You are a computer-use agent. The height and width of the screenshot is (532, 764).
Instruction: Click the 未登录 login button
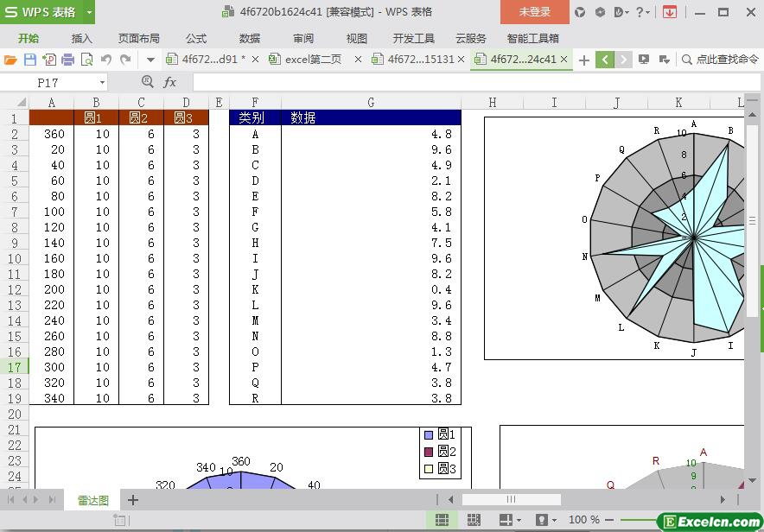tap(534, 12)
